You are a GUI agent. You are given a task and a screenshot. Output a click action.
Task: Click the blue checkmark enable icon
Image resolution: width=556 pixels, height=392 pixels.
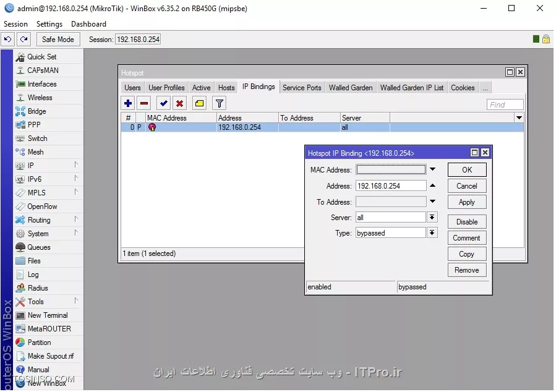[x=163, y=103]
